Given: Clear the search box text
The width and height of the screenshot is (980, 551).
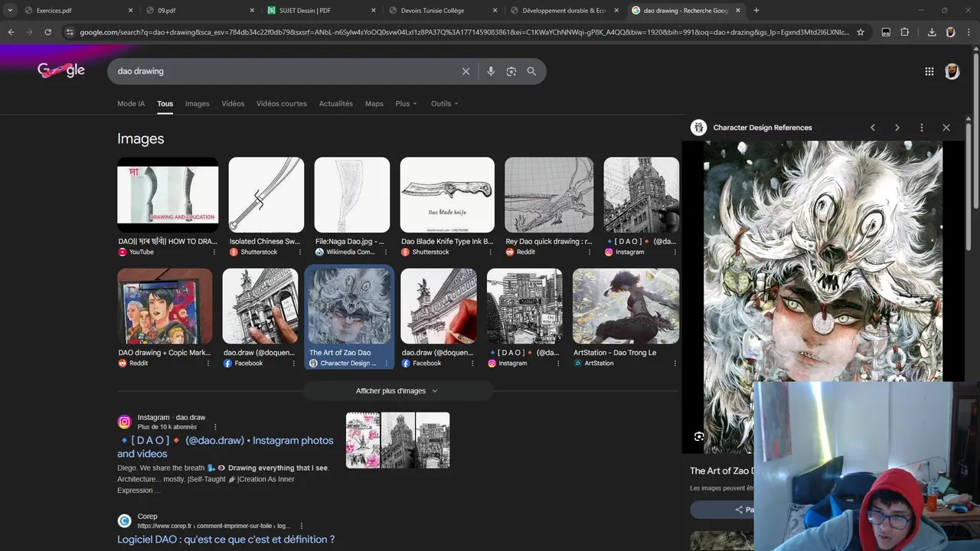Looking at the screenshot, I should coord(465,71).
